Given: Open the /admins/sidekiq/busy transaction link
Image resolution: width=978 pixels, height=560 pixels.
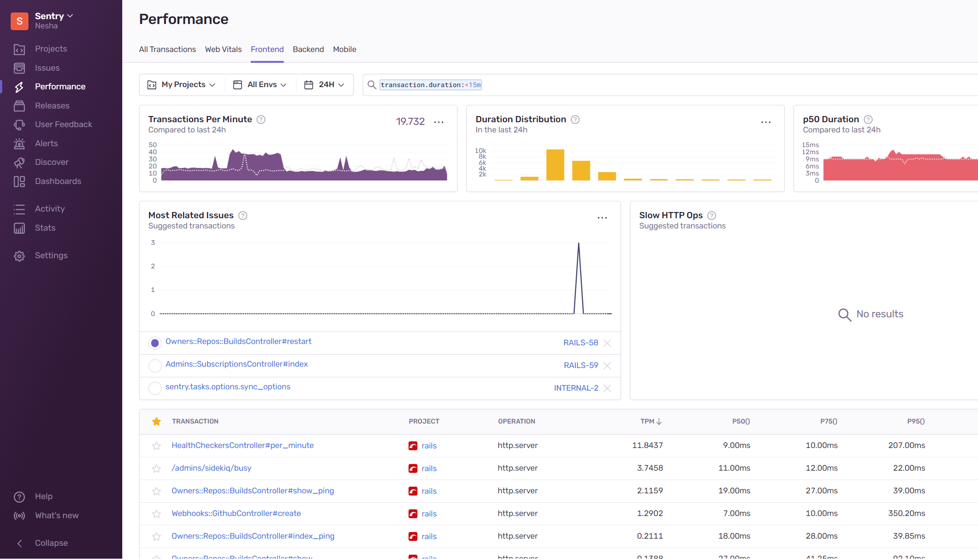Looking at the screenshot, I should pyautogui.click(x=212, y=468).
